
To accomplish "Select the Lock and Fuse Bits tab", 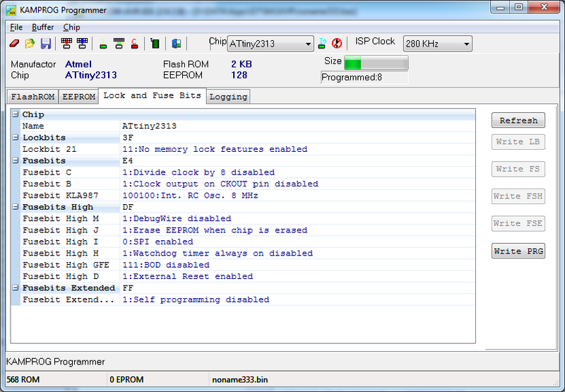I will point(152,95).
